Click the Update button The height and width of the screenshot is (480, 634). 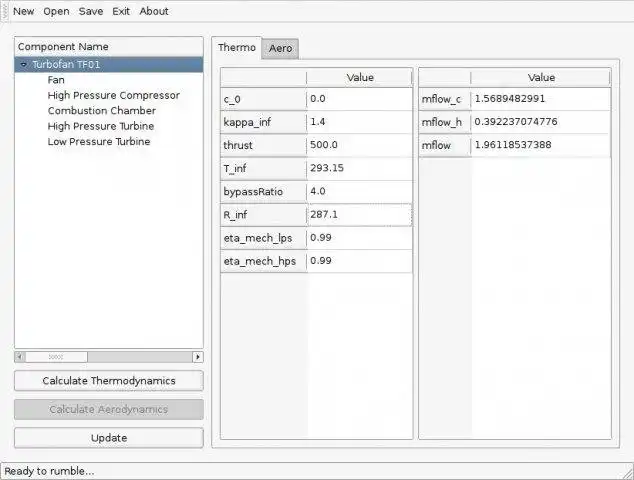point(109,438)
